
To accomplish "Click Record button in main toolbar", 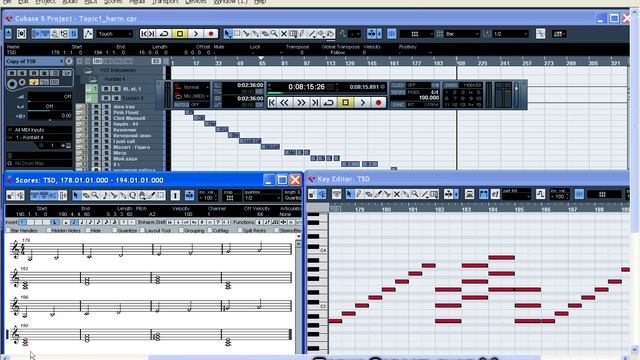I will tap(211, 34).
